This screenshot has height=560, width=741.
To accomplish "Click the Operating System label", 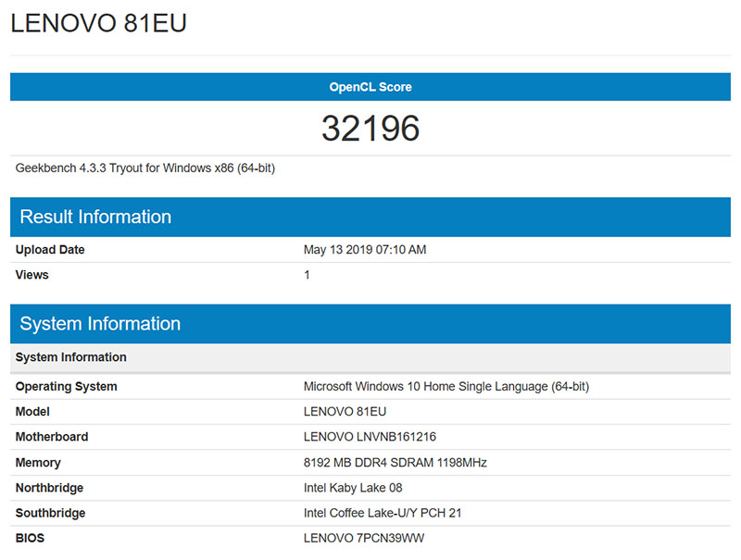I will tap(66, 387).
